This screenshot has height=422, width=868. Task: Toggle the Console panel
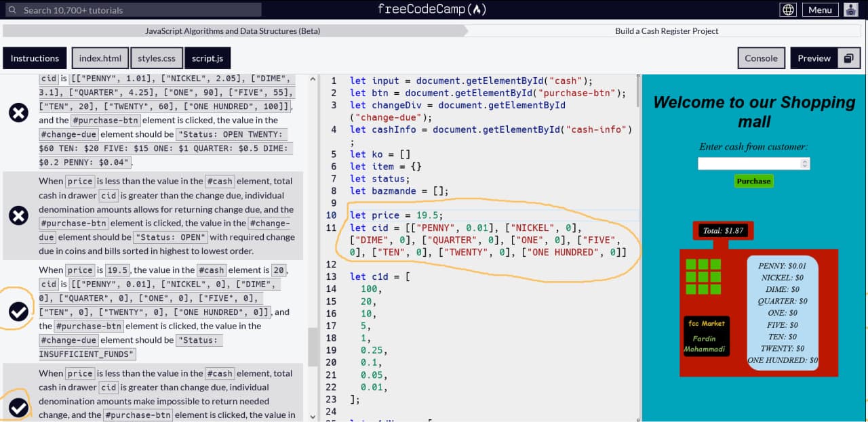[x=761, y=58]
